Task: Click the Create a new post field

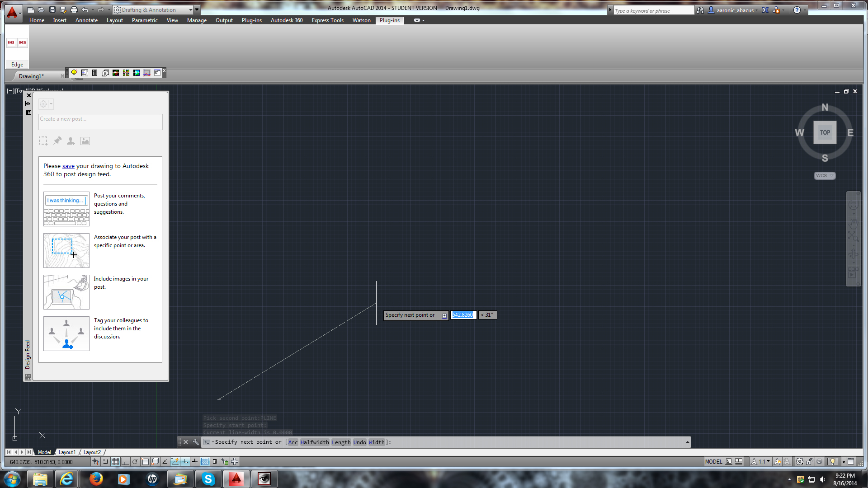Action: pos(100,122)
